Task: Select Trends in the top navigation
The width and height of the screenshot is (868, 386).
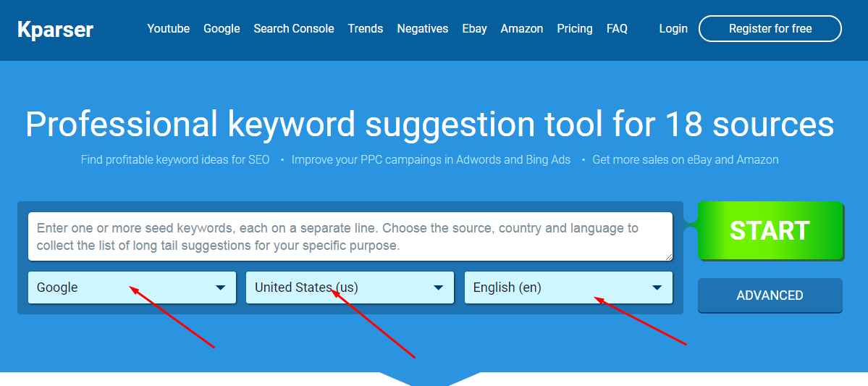Action: pos(365,29)
